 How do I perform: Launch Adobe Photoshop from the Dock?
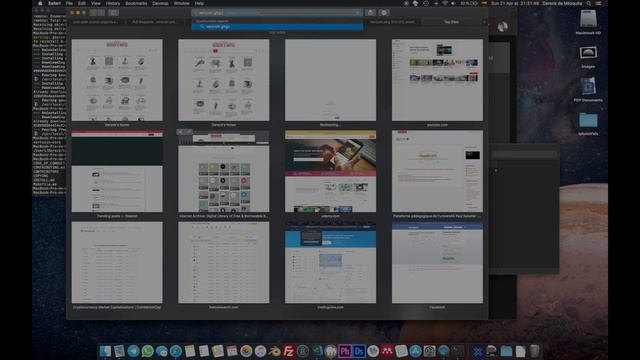(x=345, y=351)
